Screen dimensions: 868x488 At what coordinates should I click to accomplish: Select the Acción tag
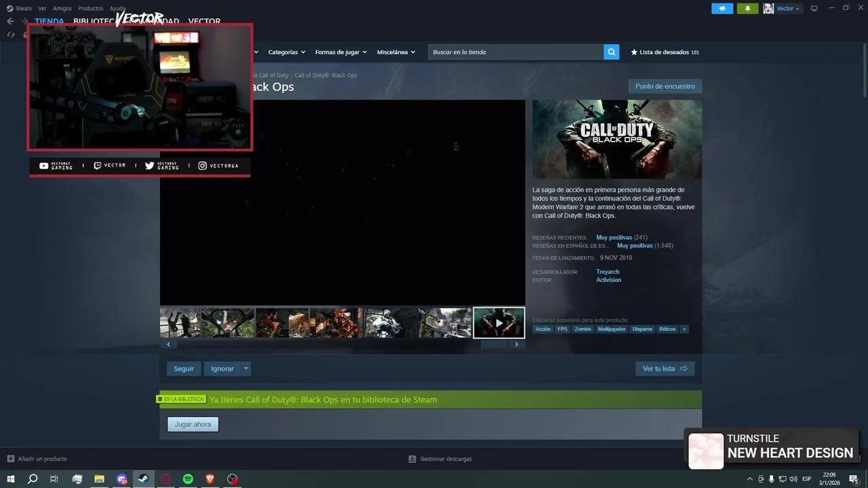pos(543,329)
